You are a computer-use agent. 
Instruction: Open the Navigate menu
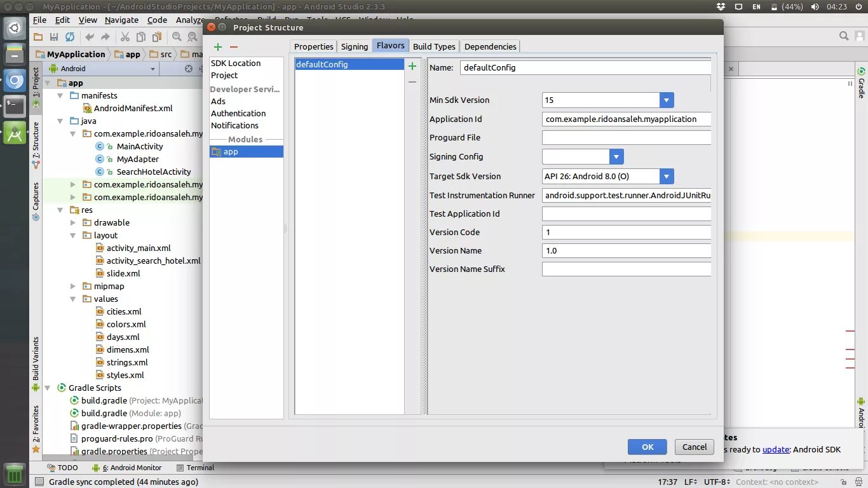[x=121, y=20]
